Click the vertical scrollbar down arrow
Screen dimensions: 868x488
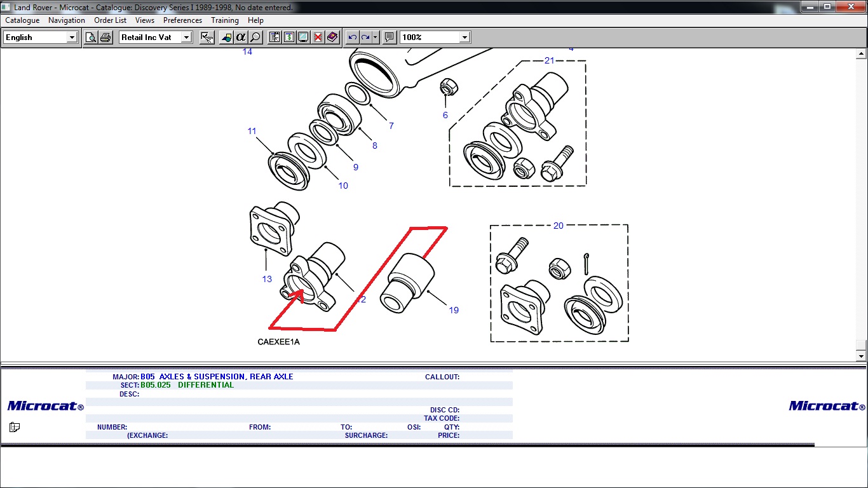tap(861, 357)
